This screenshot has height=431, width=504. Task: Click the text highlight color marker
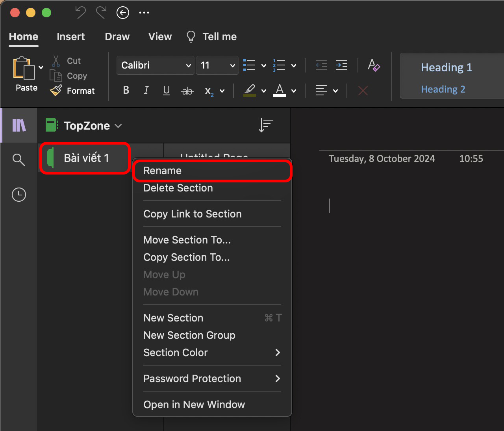coord(250,90)
